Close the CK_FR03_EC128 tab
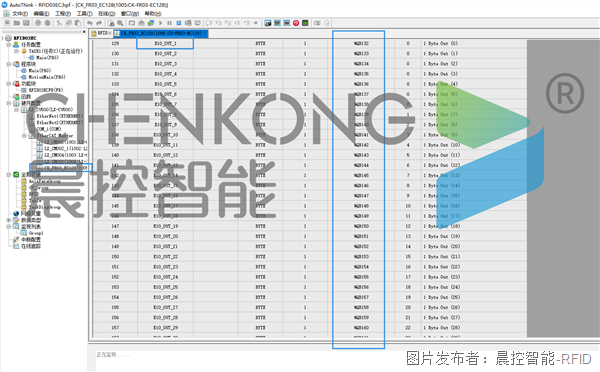 click(x=205, y=33)
